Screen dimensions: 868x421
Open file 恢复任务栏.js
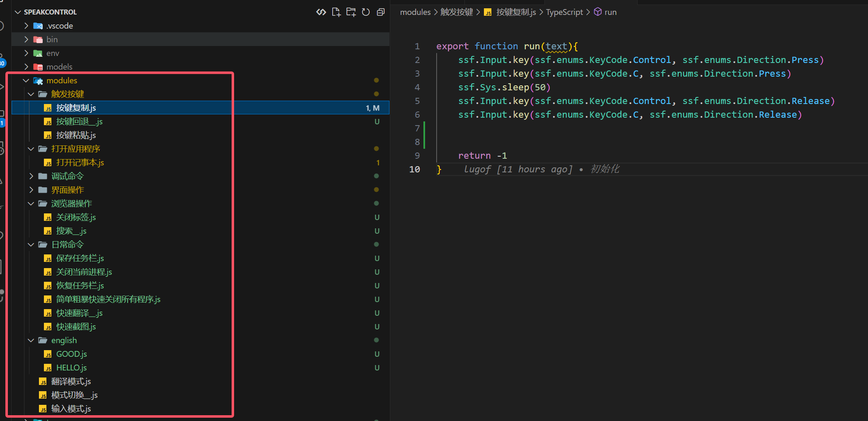click(x=200, y=286)
